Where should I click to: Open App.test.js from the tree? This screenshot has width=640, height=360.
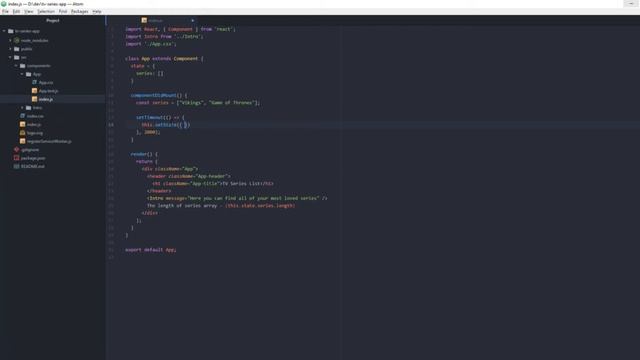click(48, 91)
